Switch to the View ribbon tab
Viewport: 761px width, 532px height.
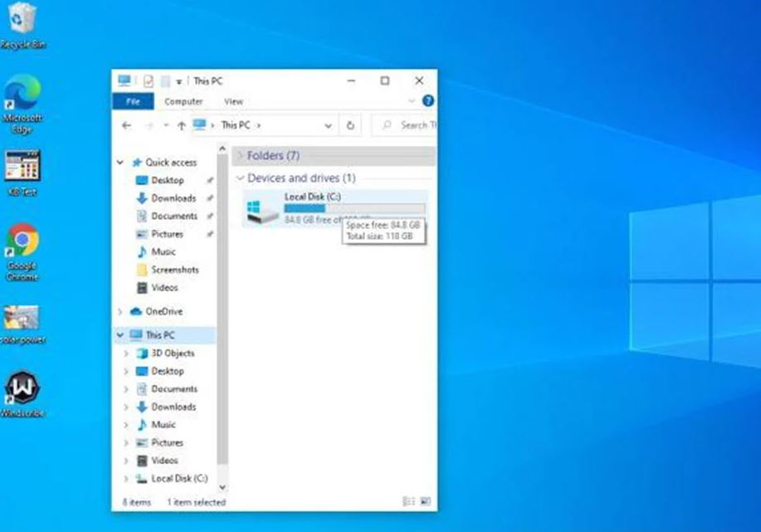point(233,101)
